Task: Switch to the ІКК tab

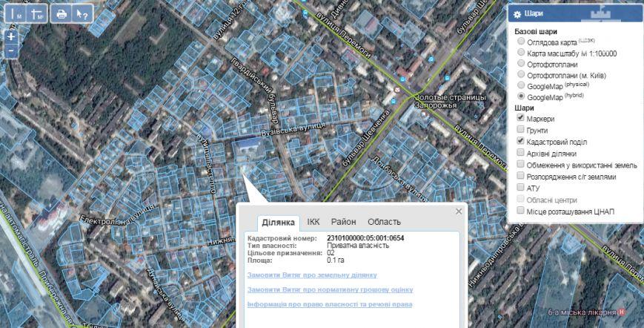Action: coord(313,222)
